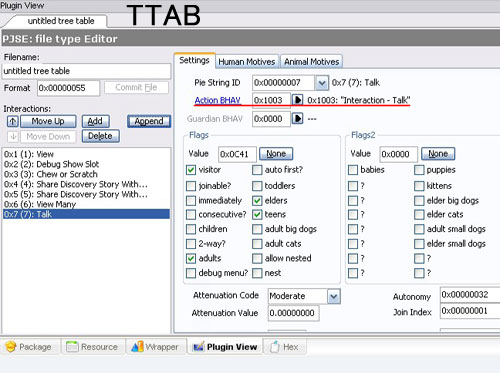
Task: Expand the Attenuation Code dropdown
Action: pyautogui.click(x=334, y=296)
